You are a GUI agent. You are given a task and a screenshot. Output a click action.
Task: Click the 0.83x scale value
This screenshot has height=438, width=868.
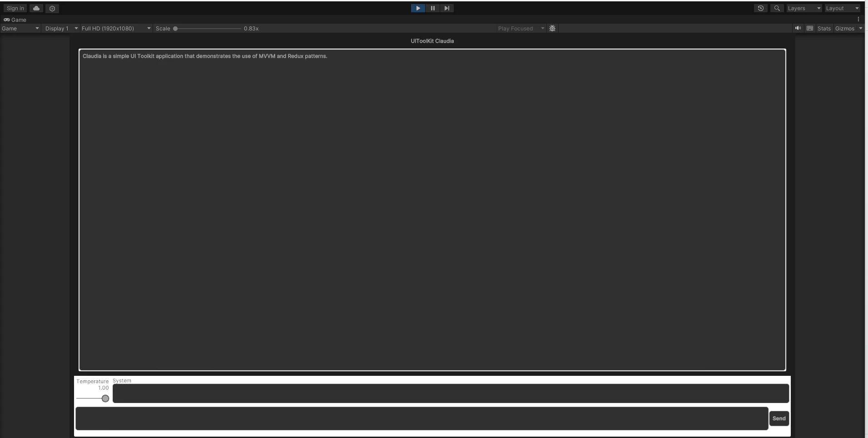tap(251, 28)
